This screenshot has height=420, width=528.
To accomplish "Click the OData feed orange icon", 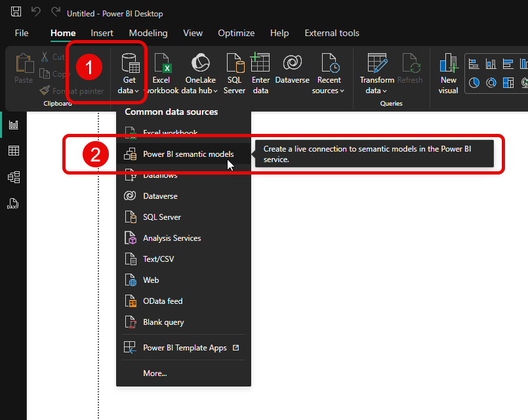I will pyautogui.click(x=131, y=301).
